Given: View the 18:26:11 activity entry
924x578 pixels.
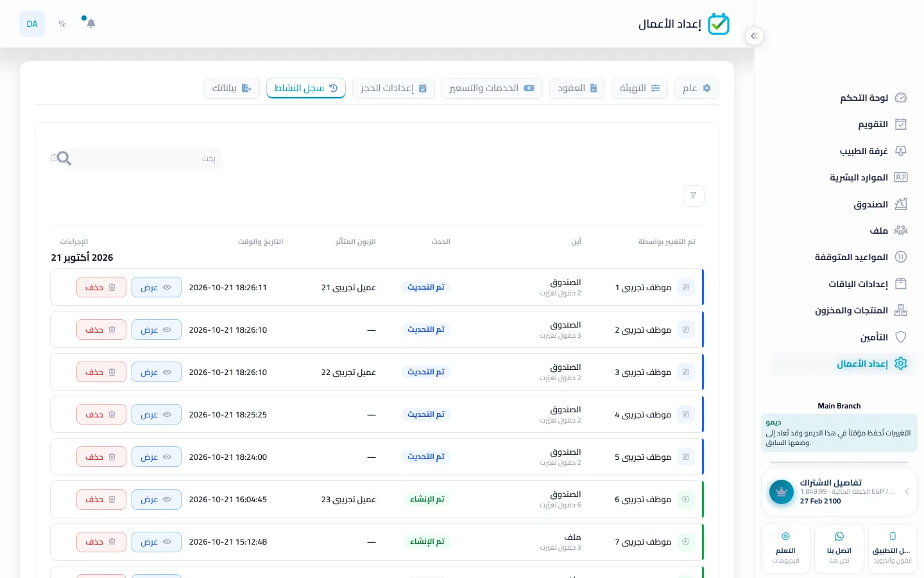Looking at the screenshot, I should pos(157,287).
